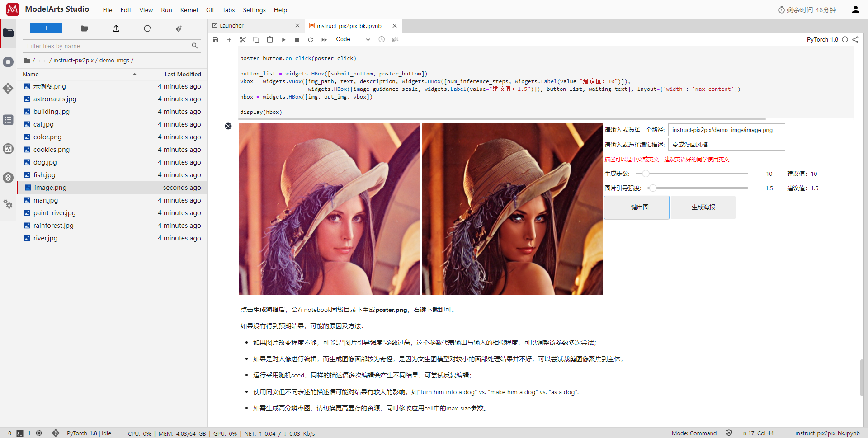Screen dimensions: 868x438
Task: Sort files by the Name column
Action: click(81, 74)
